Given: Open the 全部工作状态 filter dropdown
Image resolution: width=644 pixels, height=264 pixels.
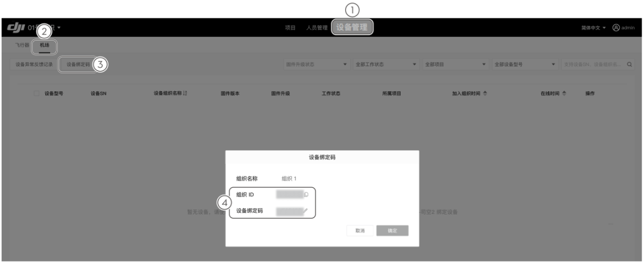Looking at the screenshot, I should click(x=386, y=64).
